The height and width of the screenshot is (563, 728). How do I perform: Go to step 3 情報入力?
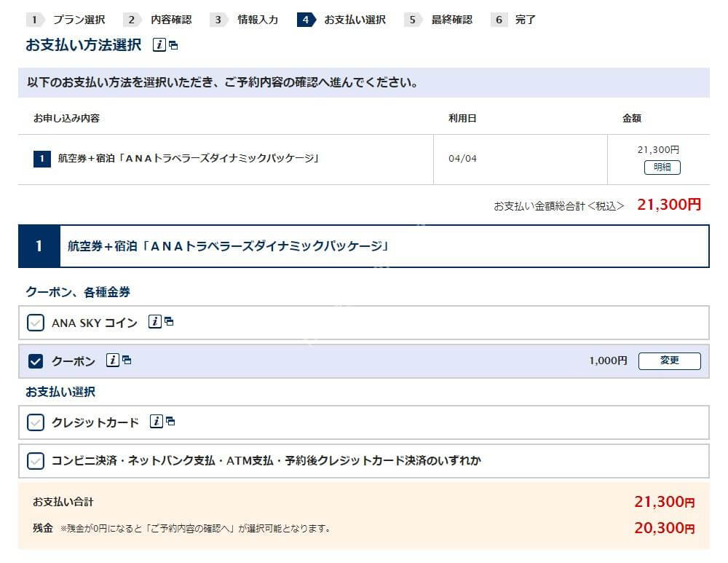coord(244,20)
